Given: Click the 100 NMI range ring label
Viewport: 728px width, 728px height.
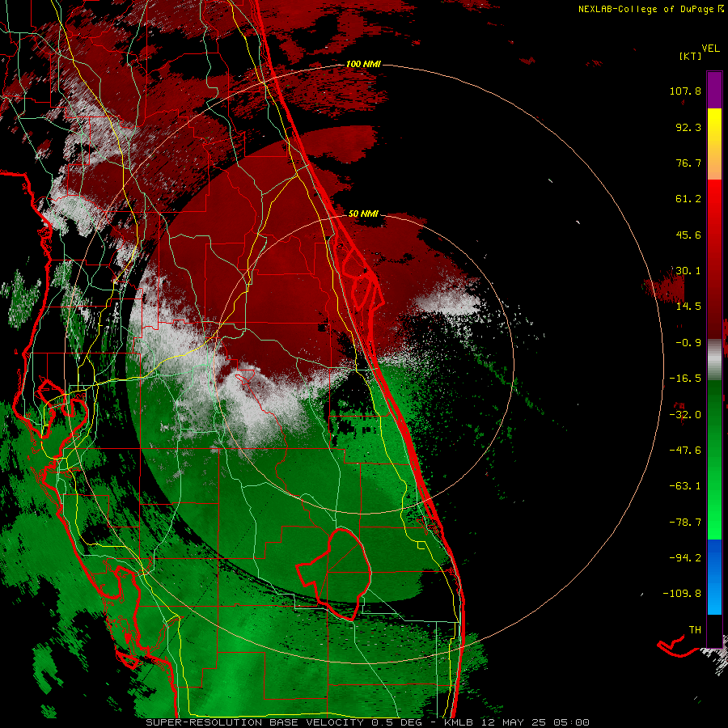Looking at the screenshot, I should tap(363, 64).
